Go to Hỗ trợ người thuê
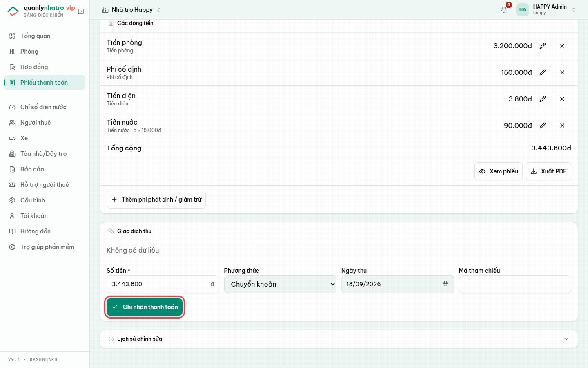 click(x=45, y=185)
